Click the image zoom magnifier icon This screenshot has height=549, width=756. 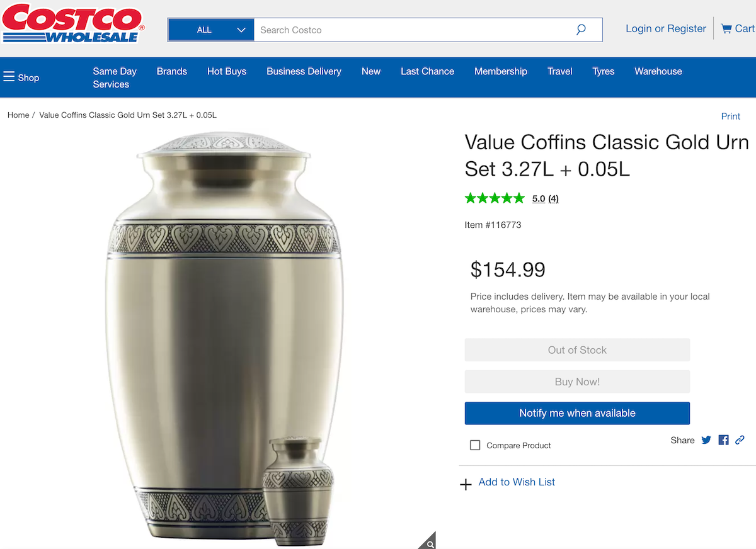pos(430,543)
